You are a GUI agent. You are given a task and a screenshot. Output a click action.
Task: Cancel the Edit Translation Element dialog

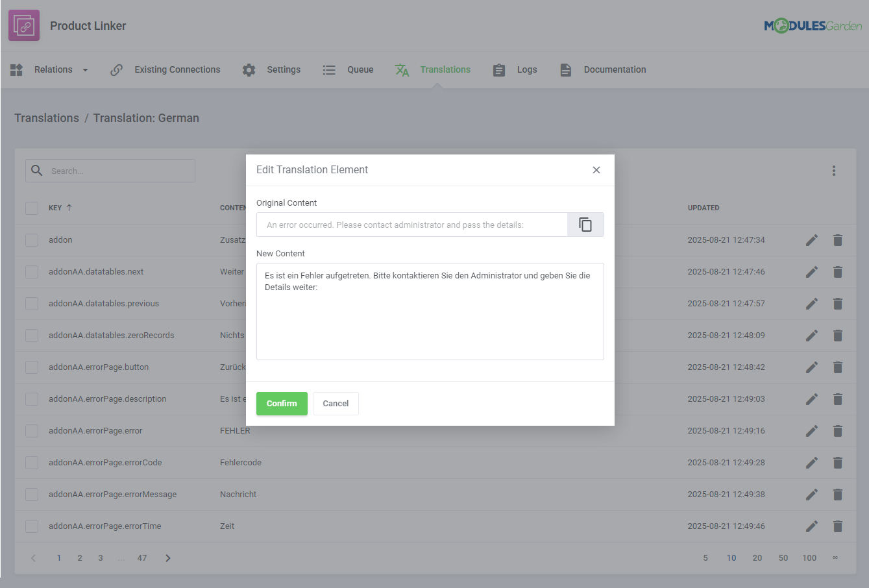click(336, 403)
